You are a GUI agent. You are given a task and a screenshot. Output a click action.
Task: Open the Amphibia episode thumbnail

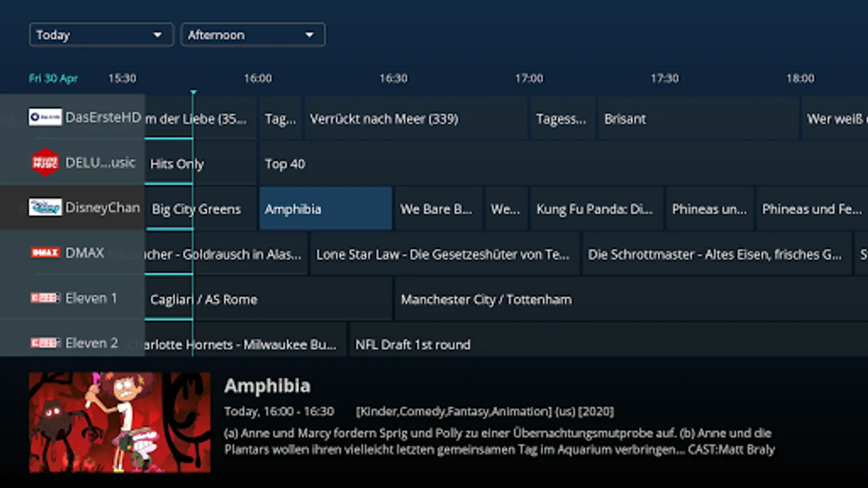pyautogui.click(x=120, y=422)
